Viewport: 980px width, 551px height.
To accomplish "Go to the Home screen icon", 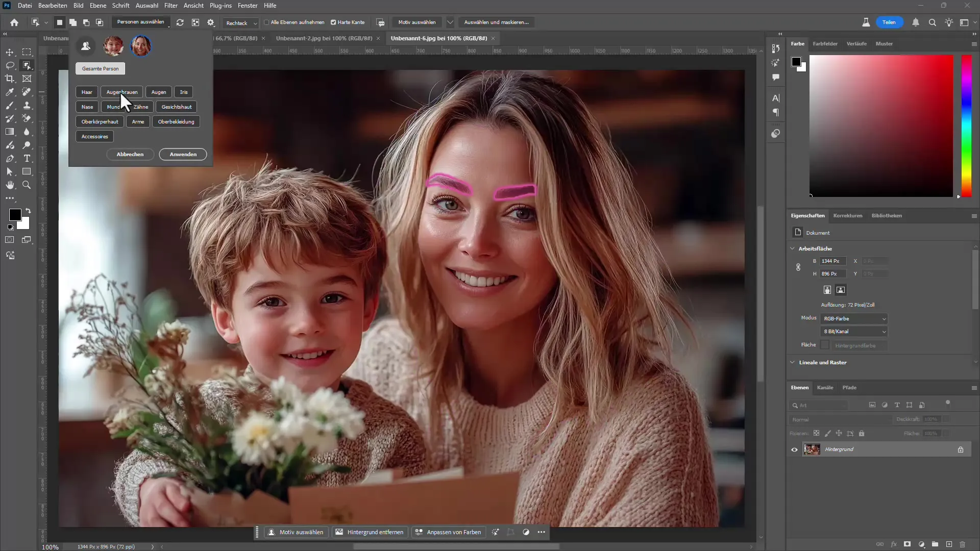I will click(14, 22).
